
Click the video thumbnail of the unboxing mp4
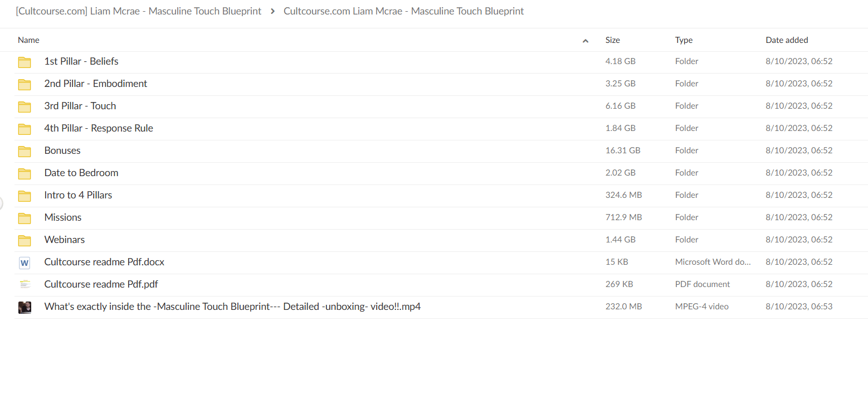pyautogui.click(x=25, y=307)
